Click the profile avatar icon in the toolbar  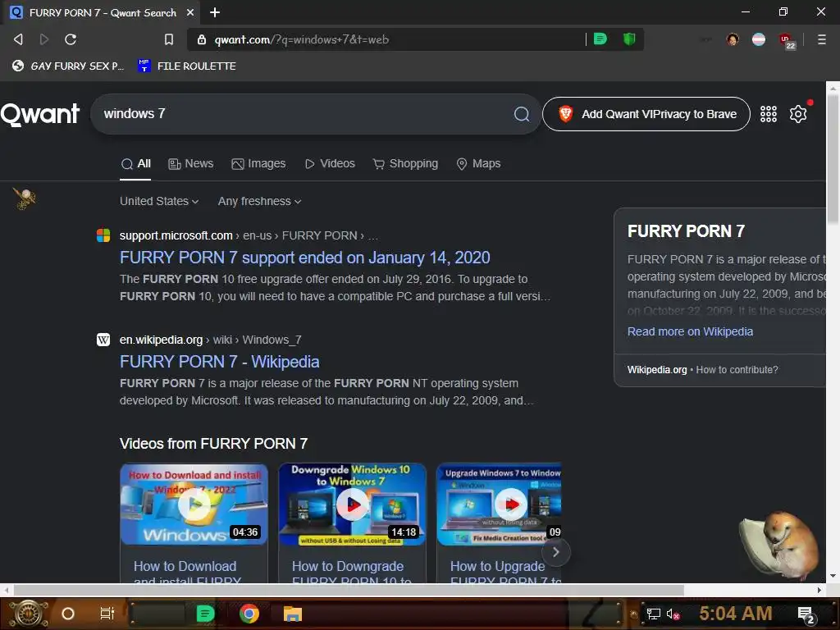point(733,39)
